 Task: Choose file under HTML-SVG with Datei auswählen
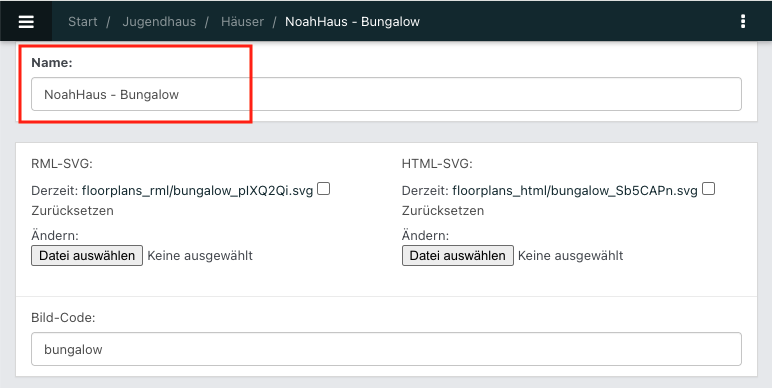[x=458, y=256]
